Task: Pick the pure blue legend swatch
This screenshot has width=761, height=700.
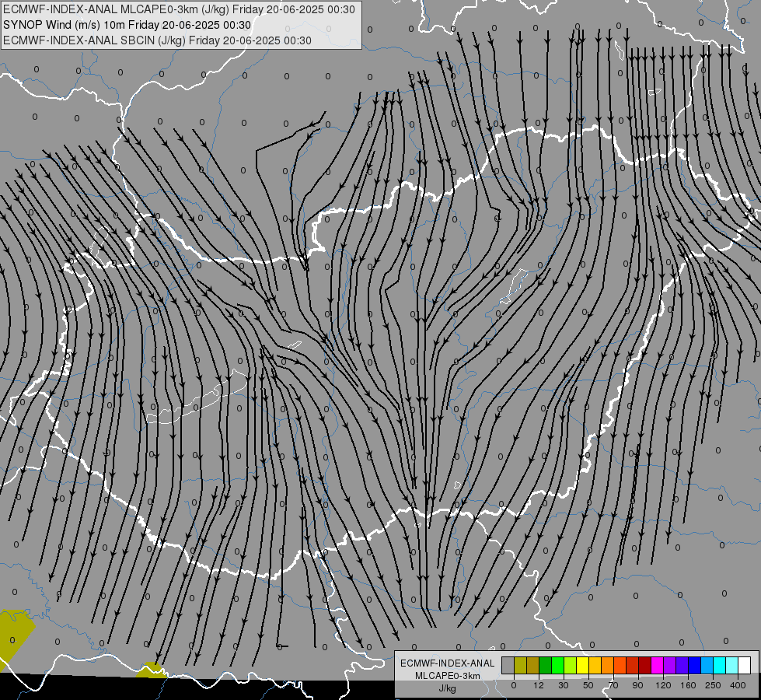Action: tap(694, 665)
